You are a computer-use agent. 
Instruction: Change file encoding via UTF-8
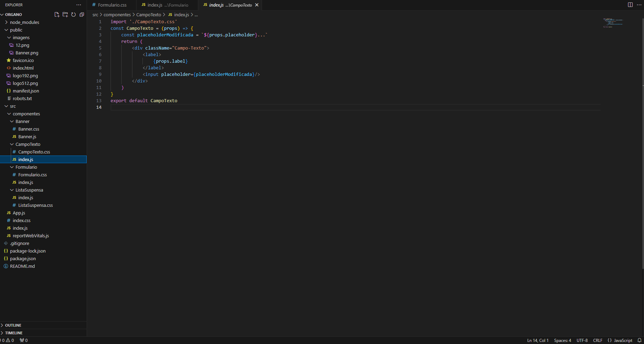582,341
